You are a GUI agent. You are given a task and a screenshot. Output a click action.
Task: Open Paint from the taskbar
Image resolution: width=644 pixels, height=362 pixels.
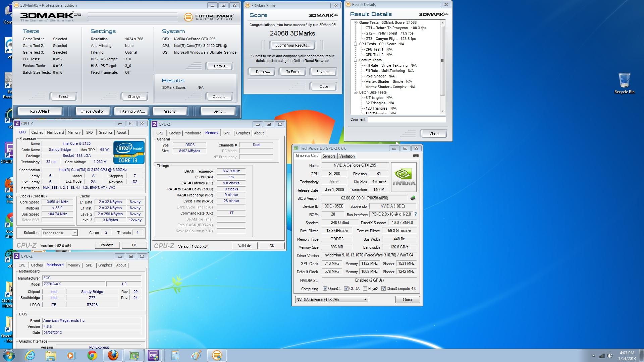coord(196,355)
